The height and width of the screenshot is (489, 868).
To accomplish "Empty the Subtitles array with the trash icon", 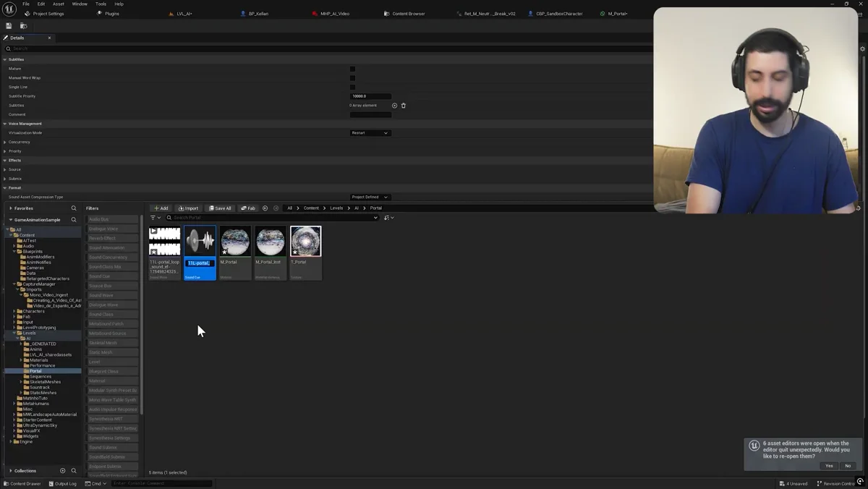I will click(x=404, y=106).
